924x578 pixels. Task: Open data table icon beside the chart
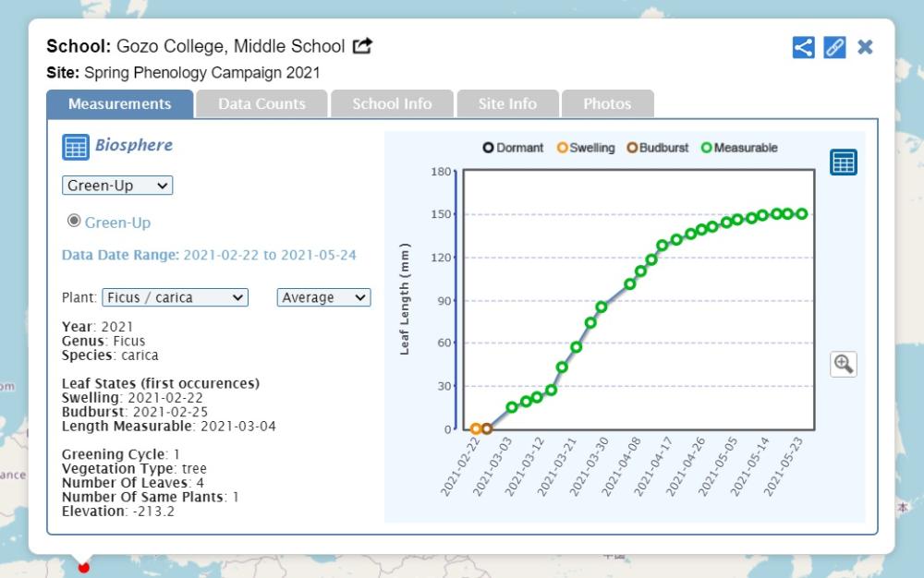pyautogui.click(x=843, y=163)
